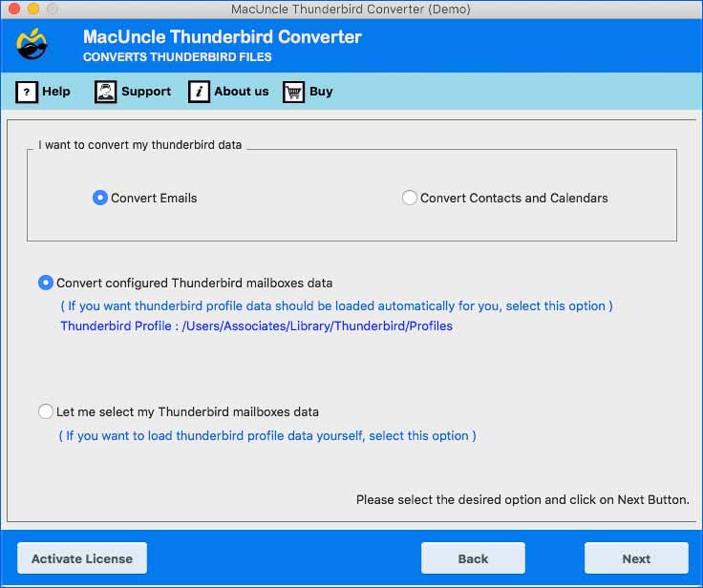This screenshot has height=588, width=703.
Task: Open the Help menu label
Action: 56,92
